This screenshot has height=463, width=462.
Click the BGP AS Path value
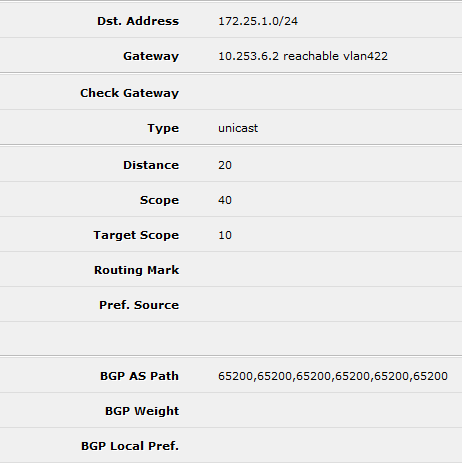(333, 376)
